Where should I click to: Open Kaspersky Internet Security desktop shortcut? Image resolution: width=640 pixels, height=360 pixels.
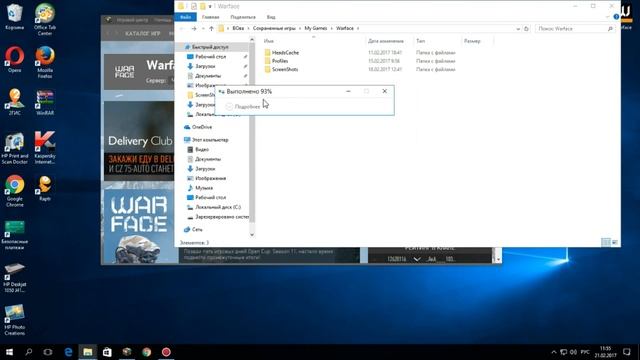(45, 148)
